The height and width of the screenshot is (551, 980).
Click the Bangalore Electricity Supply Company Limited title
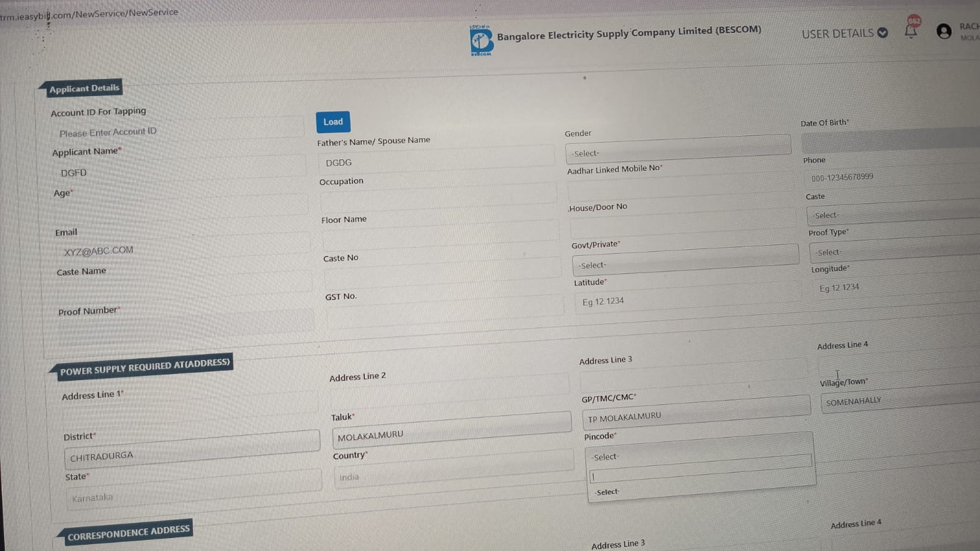[629, 32]
